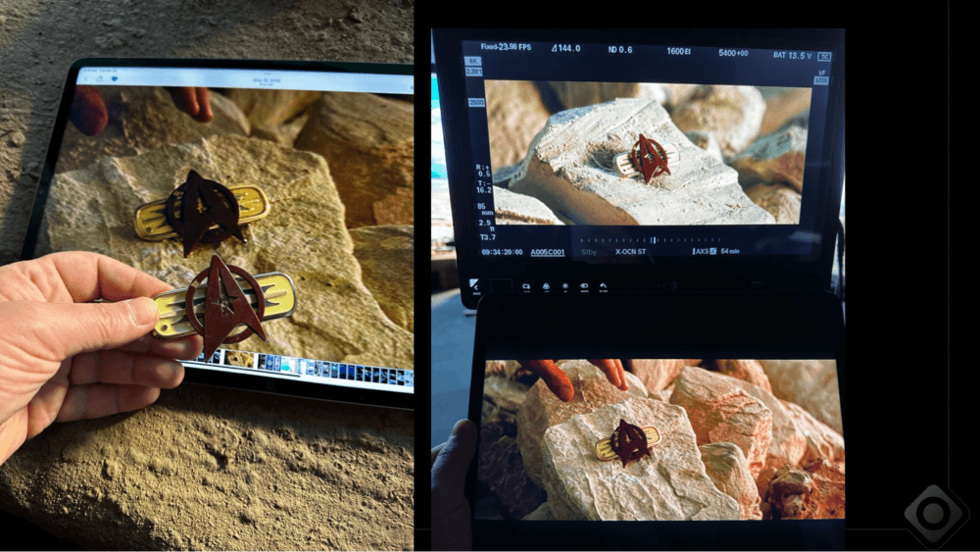Screen dimensions: 980x552
Task: Select the Fixed 23.98 FPS readout
Action: click(506, 47)
